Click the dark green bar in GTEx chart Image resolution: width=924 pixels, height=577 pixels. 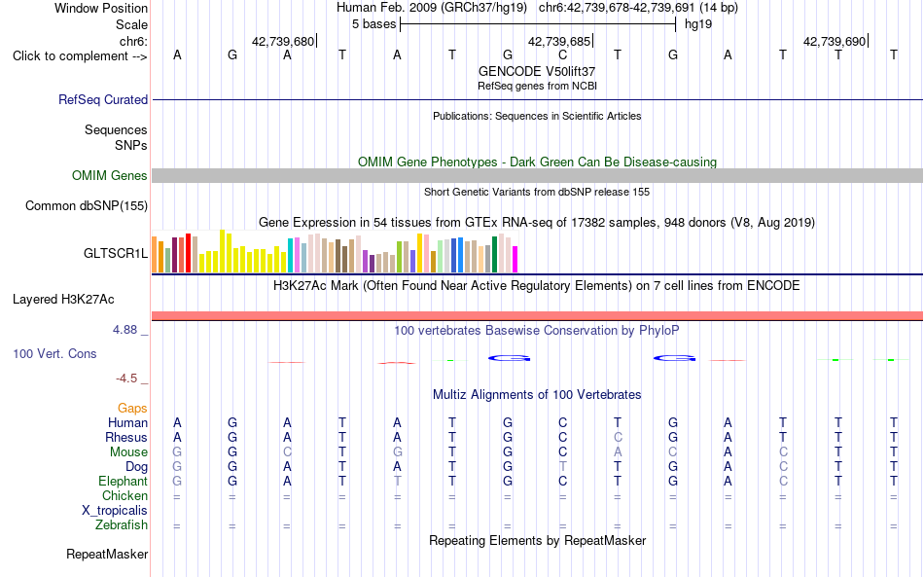(x=494, y=255)
